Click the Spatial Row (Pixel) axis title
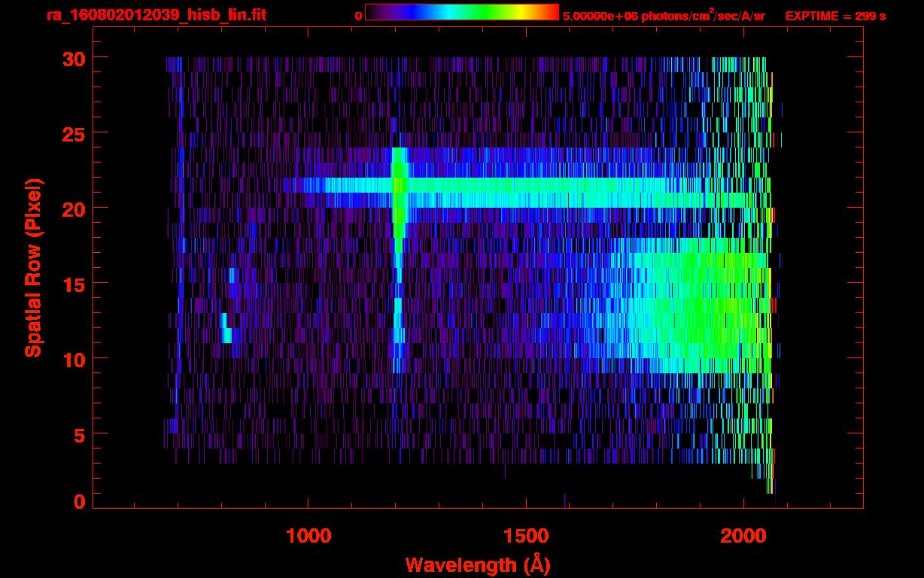 [33, 267]
